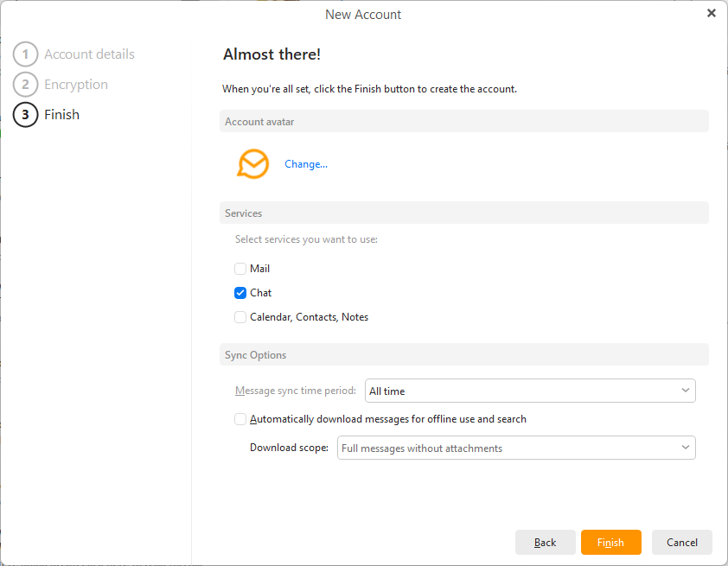Switch to the Encryption step label
This screenshot has height=566, width=728.
(x=76, y=85)
